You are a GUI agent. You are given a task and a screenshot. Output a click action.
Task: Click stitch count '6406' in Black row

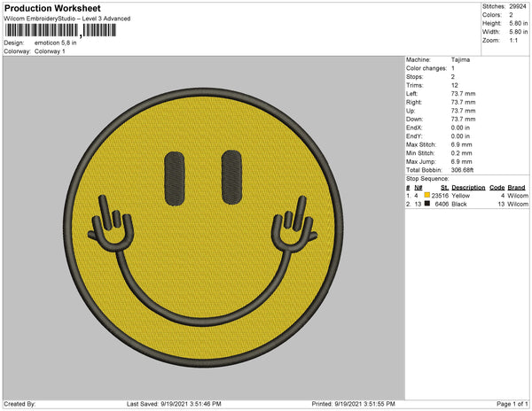[x=442, y=204]
